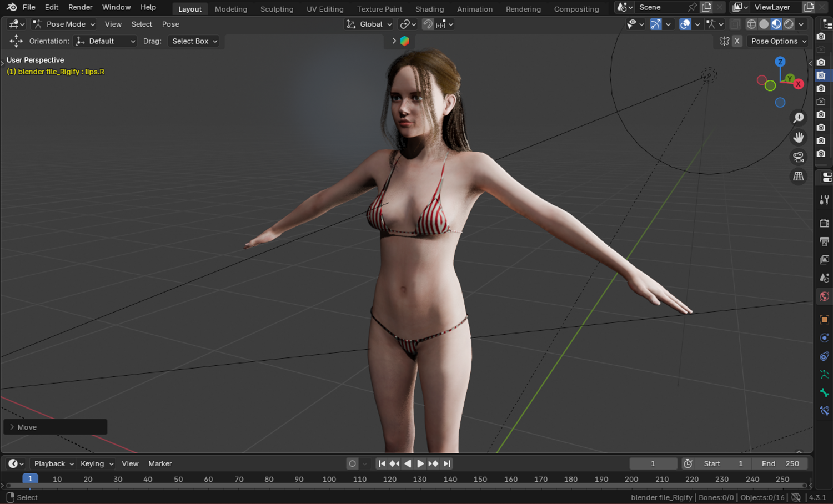Viewport: 833px width, 504px height.
Task: Play the animation forward
Action: click(420, 463)
